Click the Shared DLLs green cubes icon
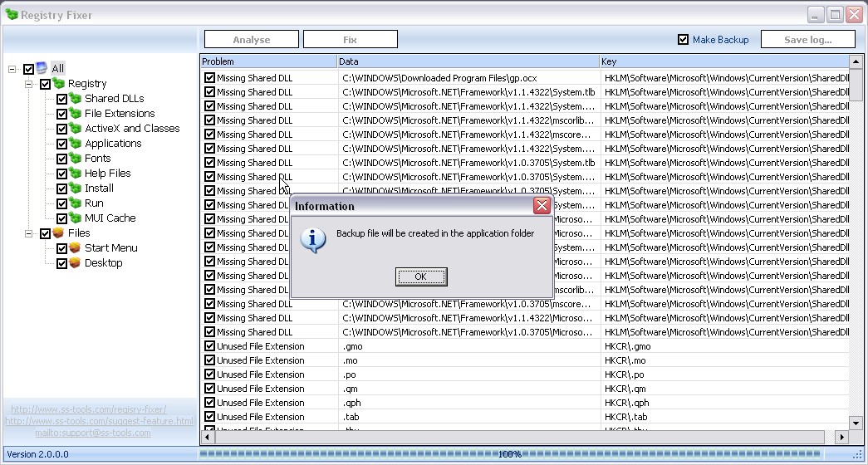This screenshot has width=868, height=465. pyautogui.click(x=75, y=99)
